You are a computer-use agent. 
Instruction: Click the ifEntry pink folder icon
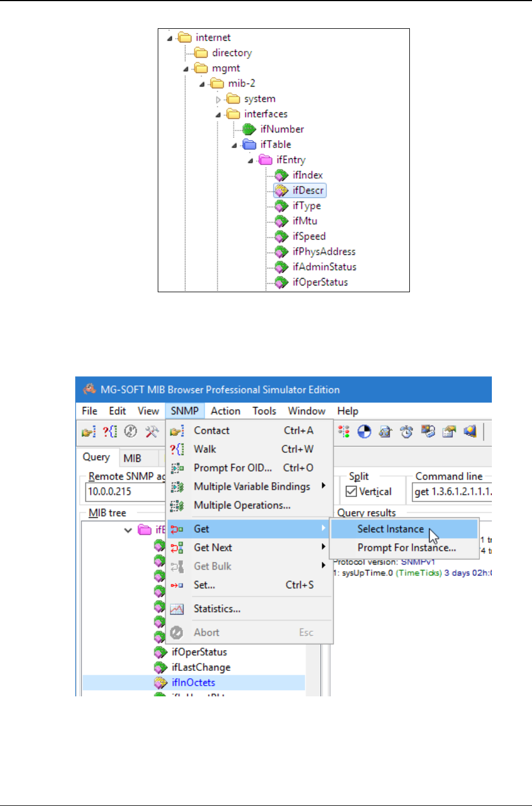265,160
